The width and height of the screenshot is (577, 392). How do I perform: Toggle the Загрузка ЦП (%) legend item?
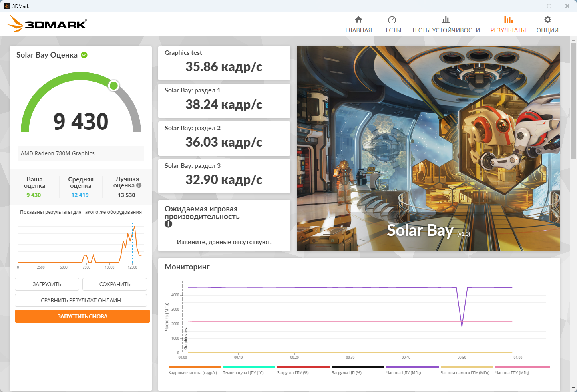(x=358, y=370)
